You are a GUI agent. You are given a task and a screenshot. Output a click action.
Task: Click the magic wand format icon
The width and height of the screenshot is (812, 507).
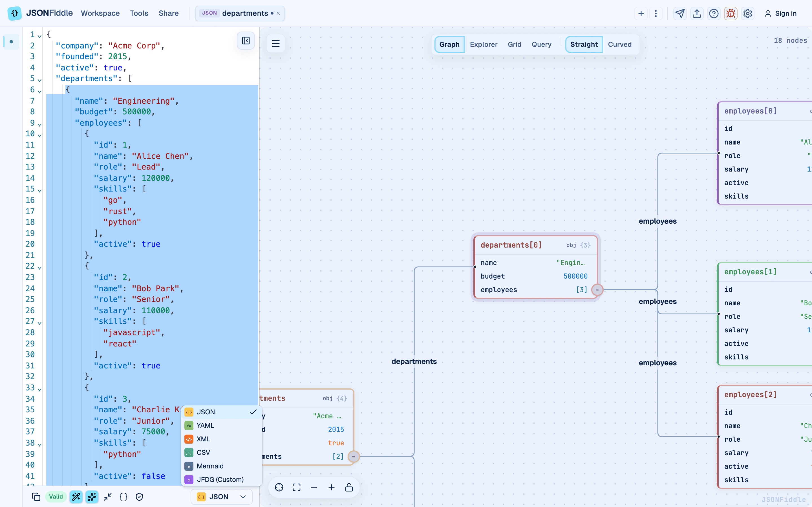tap(76, 497)
